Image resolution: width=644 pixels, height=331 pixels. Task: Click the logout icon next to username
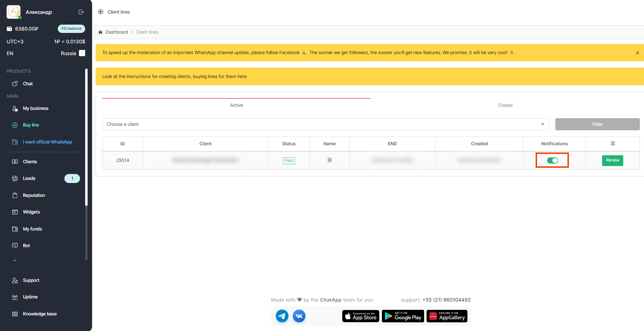coord(81,12)
